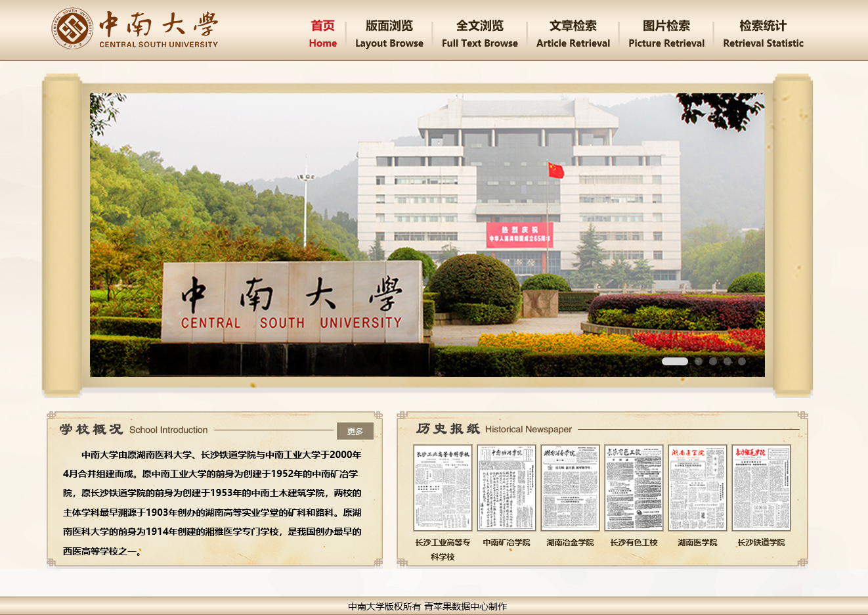Viewport: 868px width, 615px height.
Task: Open the 长沙工业高等专科学校 newspaper thumbnail
Action: pyautogui.click(x=443, y=488)
